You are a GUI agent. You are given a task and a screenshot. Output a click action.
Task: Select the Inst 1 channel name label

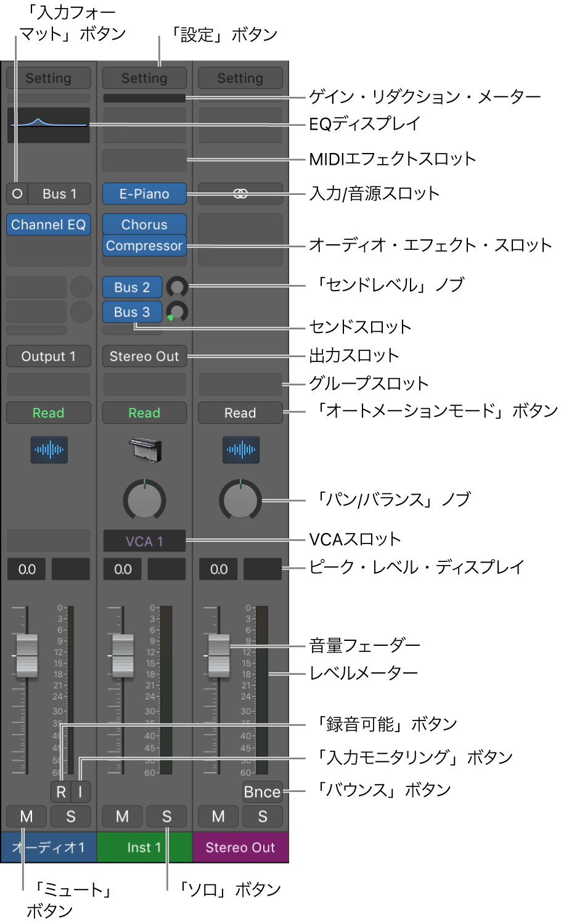144,848
